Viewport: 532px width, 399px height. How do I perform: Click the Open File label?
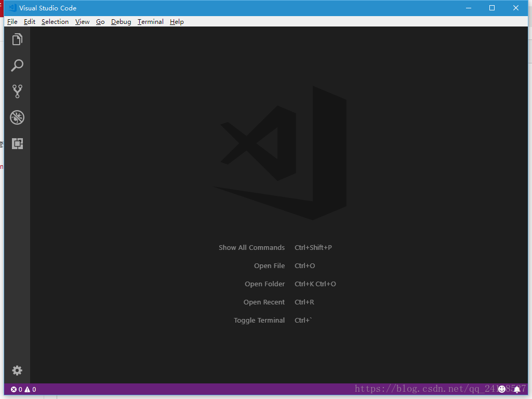point(270,266)
